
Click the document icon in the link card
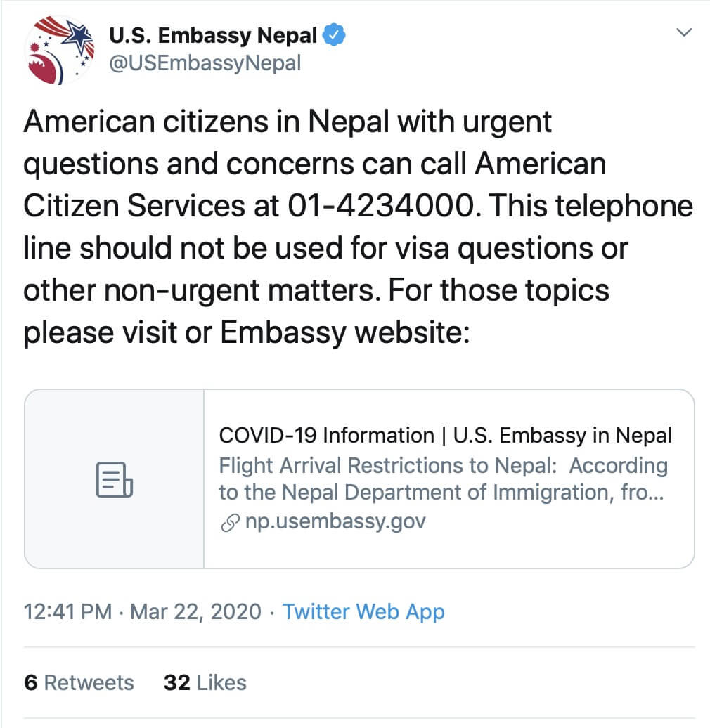[114, 479]
